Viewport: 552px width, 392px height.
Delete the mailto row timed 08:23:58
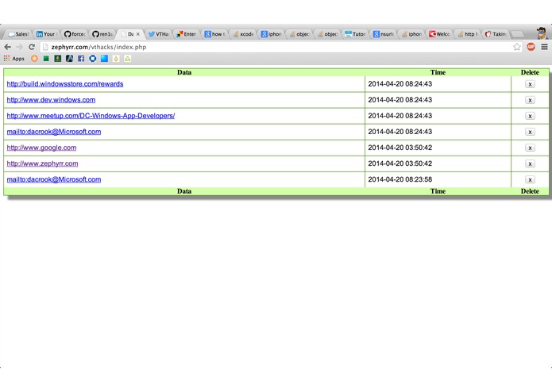click(530, 179)
